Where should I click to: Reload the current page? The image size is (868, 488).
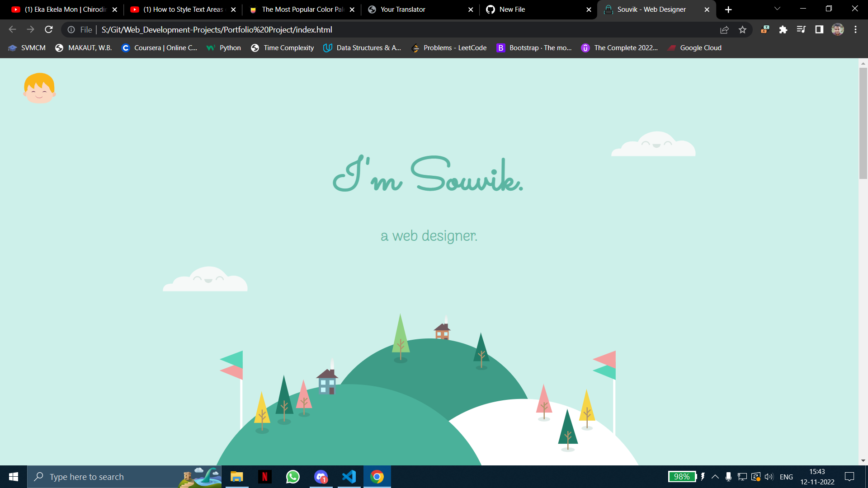[x=48, y=29]
